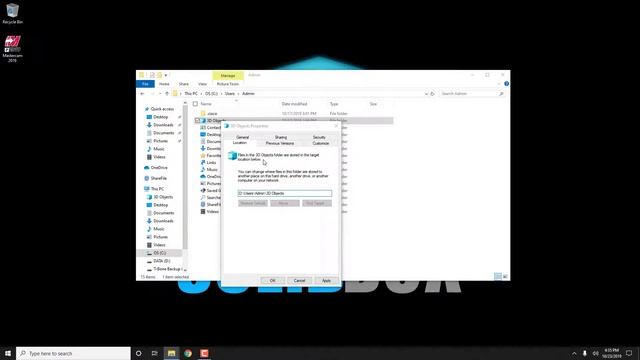
Task: Open the Share ribbon tab
Action: 184,84
